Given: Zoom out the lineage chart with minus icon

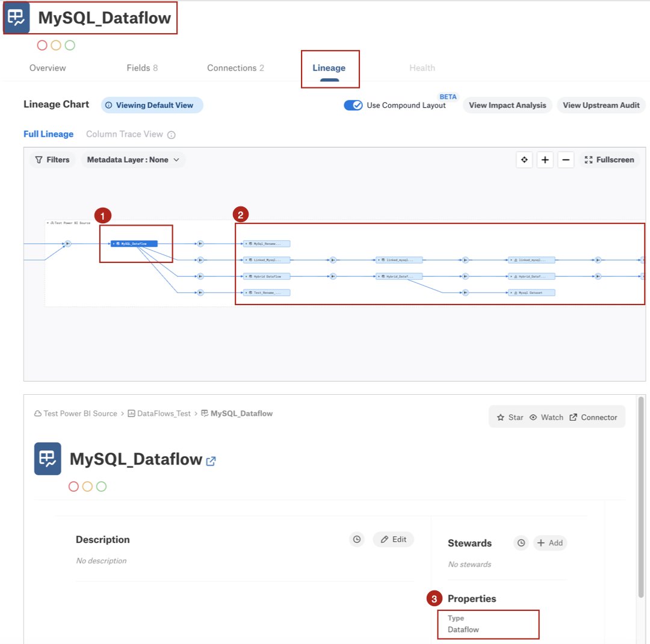Looking at the screenshot, I should 566,159.
